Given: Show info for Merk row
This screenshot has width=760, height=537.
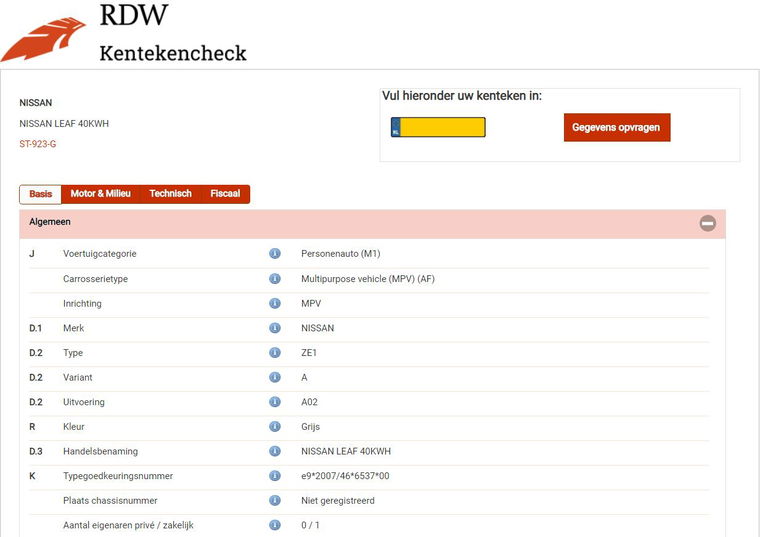Looking at the screenshot, I should tap(275, 328).
